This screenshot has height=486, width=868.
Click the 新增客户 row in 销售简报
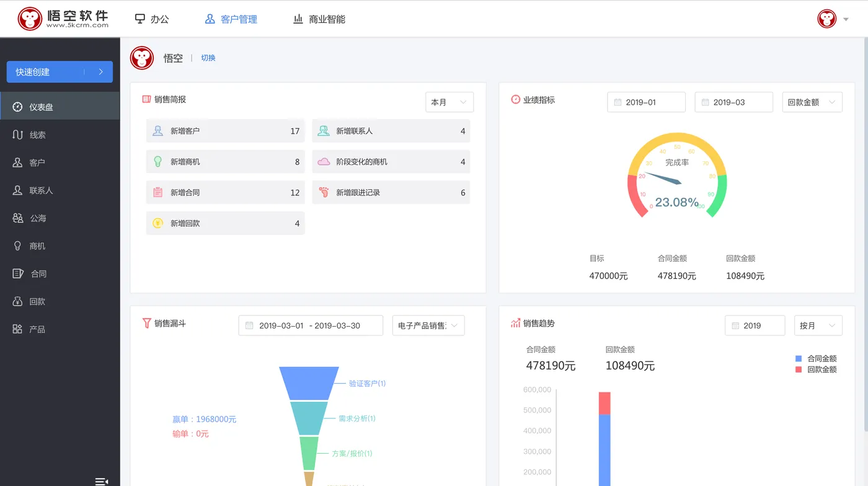[225, 131]
